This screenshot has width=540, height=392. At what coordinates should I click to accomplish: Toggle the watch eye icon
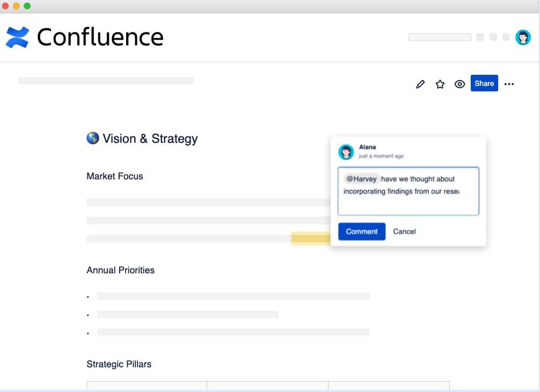click(459, 84)
